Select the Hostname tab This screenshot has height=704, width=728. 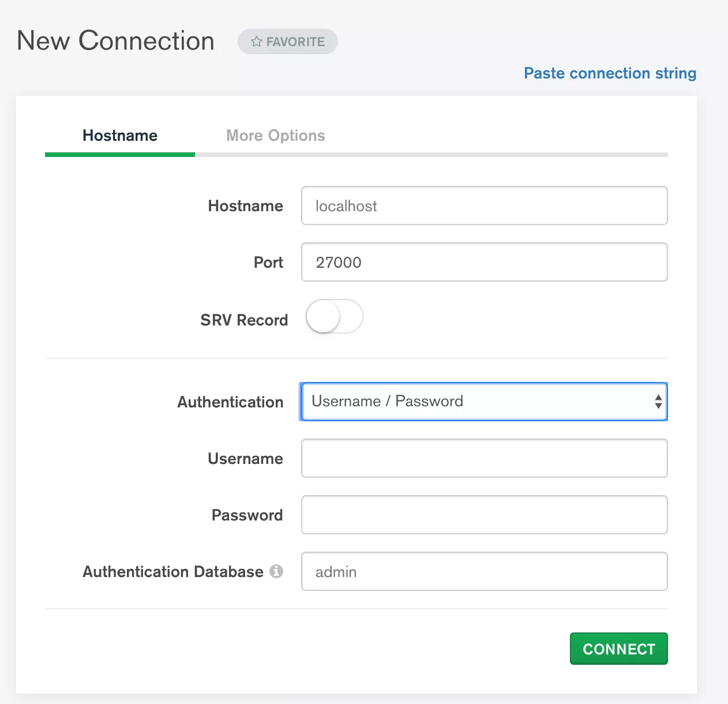[120, 136]
